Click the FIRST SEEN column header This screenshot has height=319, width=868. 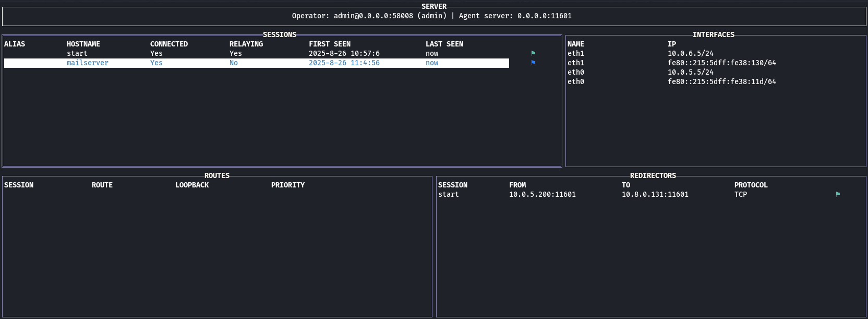(x=330, y=44)
